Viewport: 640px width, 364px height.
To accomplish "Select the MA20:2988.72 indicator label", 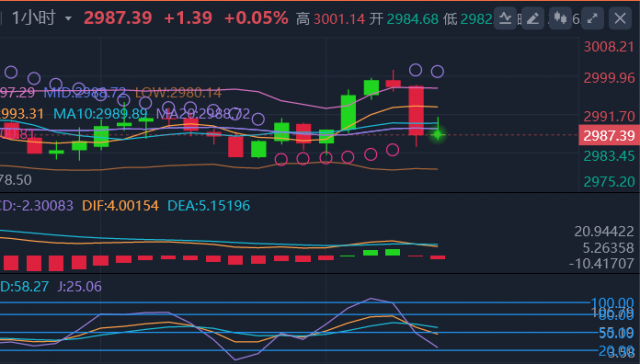I will [203, 114].
